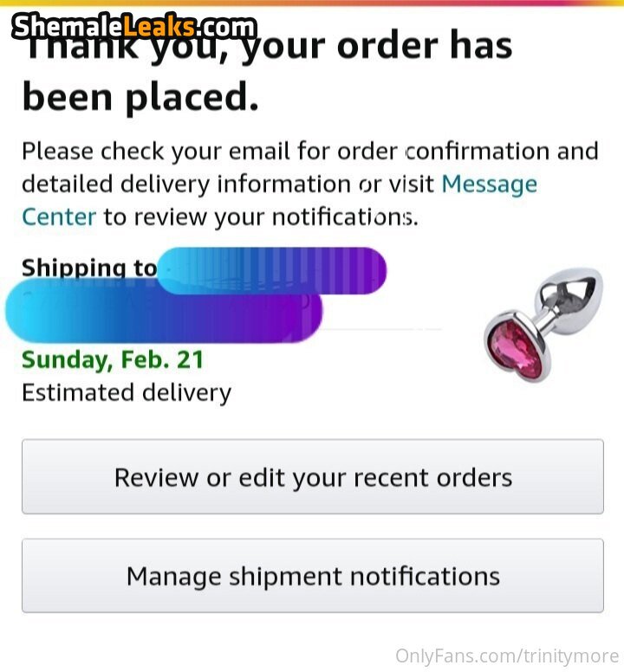The height and width of the screenshot is (672, 624).
Task: Click the Estimated delivery label
Action: click(x=127, y=392)
